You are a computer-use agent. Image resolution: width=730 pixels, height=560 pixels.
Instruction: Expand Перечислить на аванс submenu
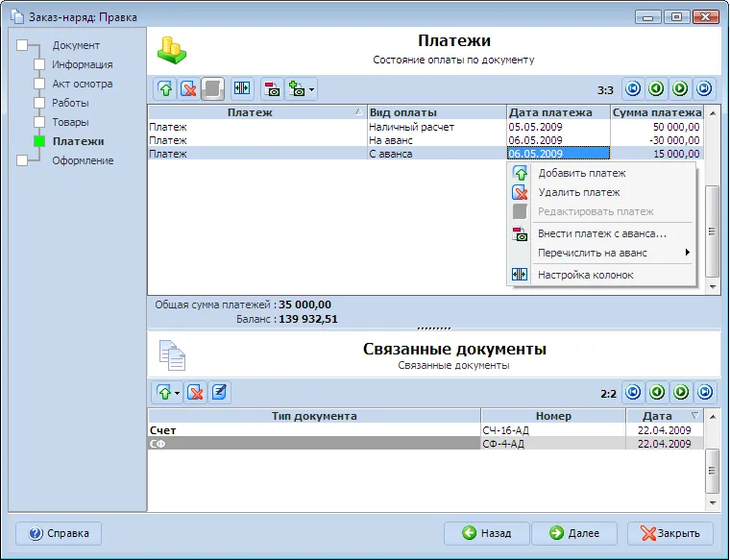pos(601,253)
